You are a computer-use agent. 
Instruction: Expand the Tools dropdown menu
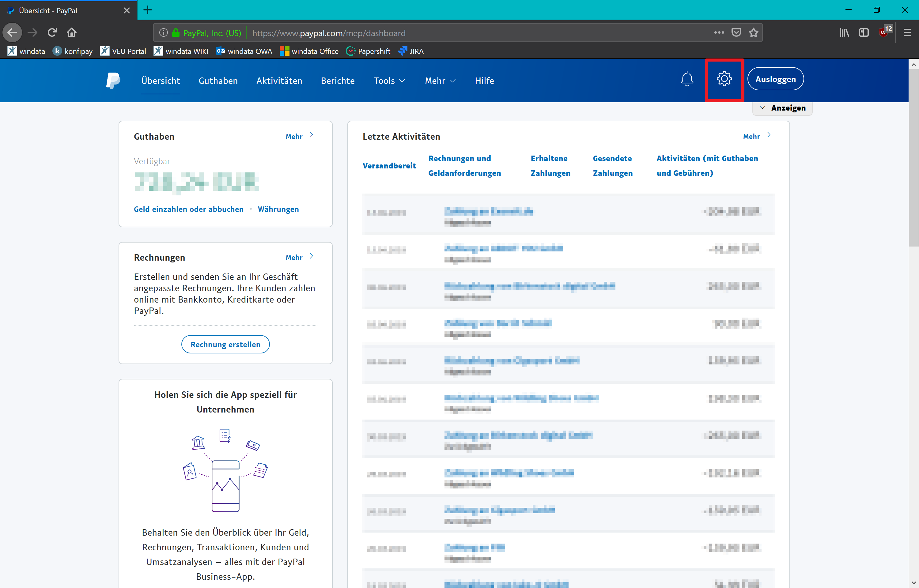click(x=389, y=81)
